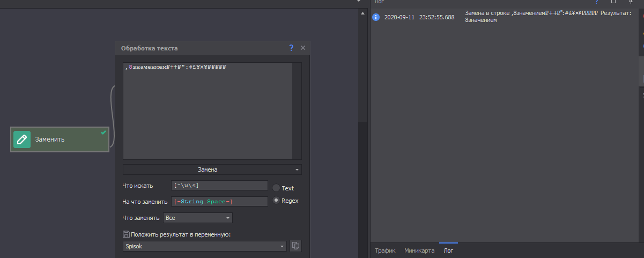Click the На что заменить input field
This screenshot has height=258, width=644.
pos(219,201)
